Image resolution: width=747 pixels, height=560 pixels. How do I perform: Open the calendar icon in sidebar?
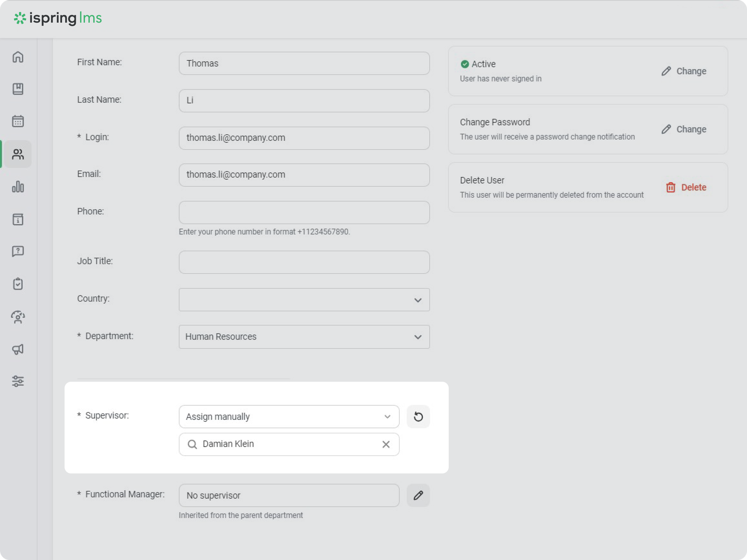(x=18, y=121)
